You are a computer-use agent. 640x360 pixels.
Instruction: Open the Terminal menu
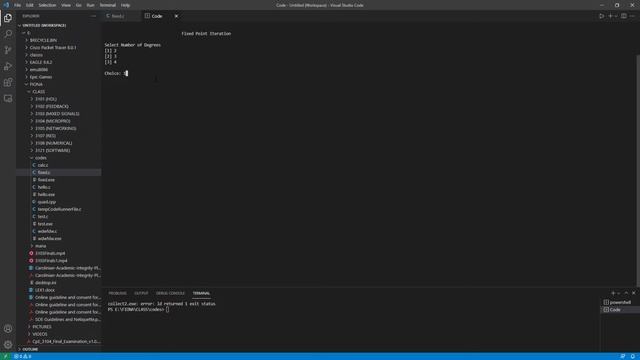point(108,5)
